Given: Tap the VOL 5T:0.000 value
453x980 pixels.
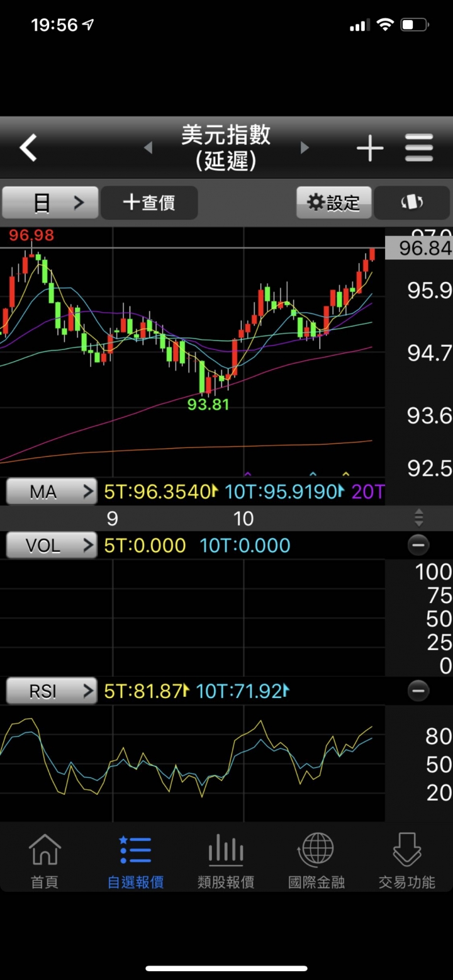Looking at the screenshot, I should pyautogui.click(x=145, y=545).
